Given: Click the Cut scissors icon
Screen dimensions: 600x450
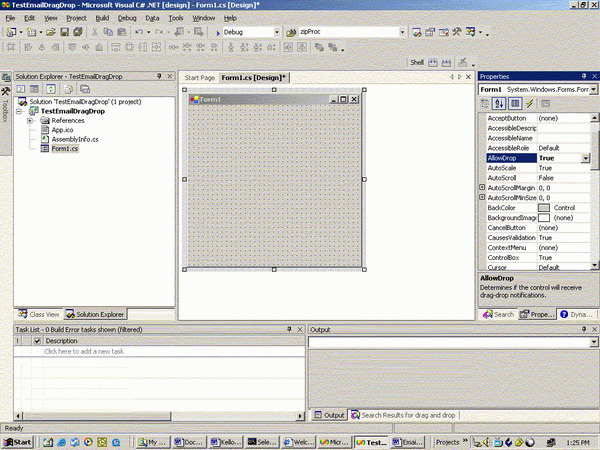Looking at the screenshot, I should pyautogui.click(x=95, y=32).
